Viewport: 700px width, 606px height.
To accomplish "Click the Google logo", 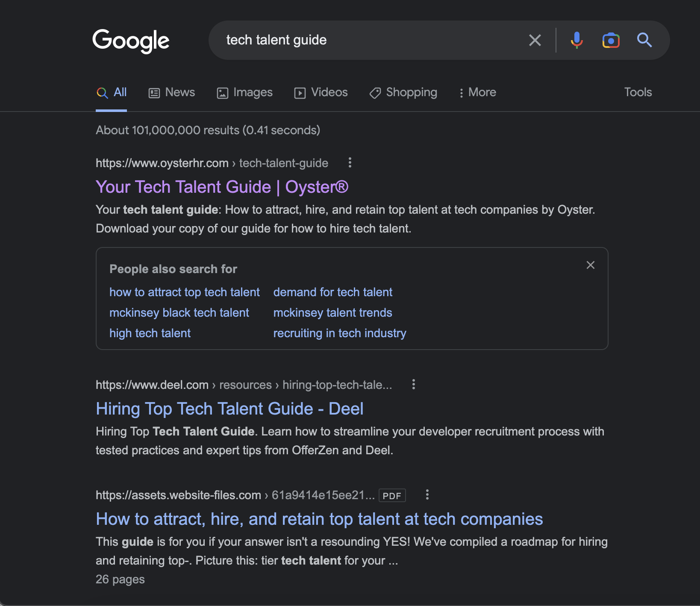I will [x=131, y=41].
